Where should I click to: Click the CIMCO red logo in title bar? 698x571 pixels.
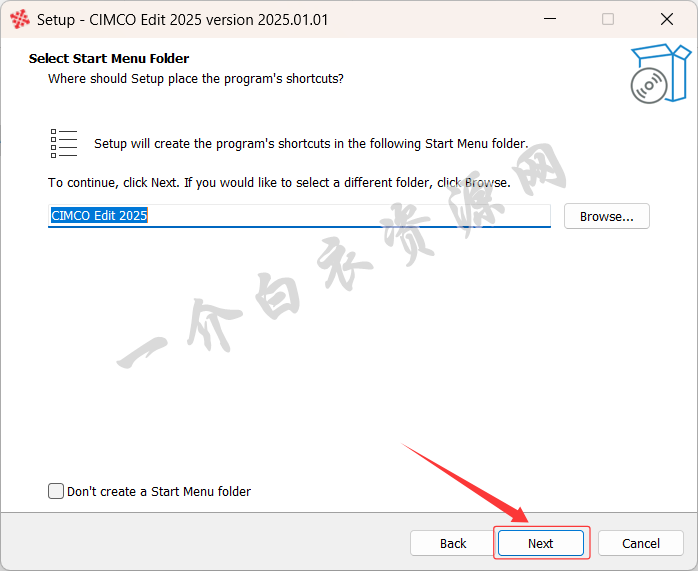coord(20,20)
